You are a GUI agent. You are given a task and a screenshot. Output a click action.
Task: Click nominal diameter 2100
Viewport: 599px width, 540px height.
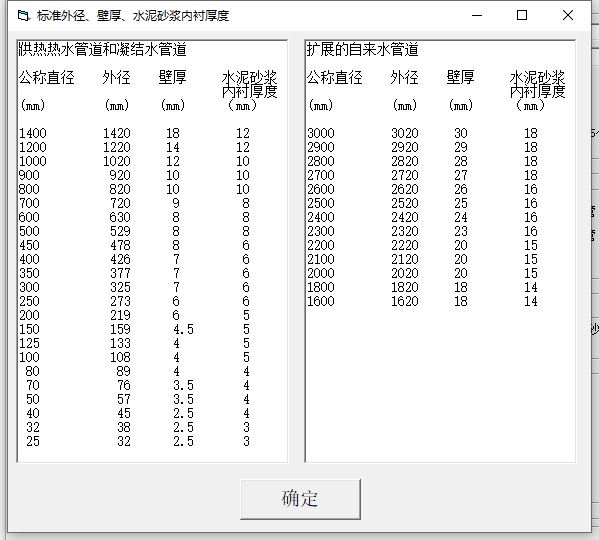(321, 259)
